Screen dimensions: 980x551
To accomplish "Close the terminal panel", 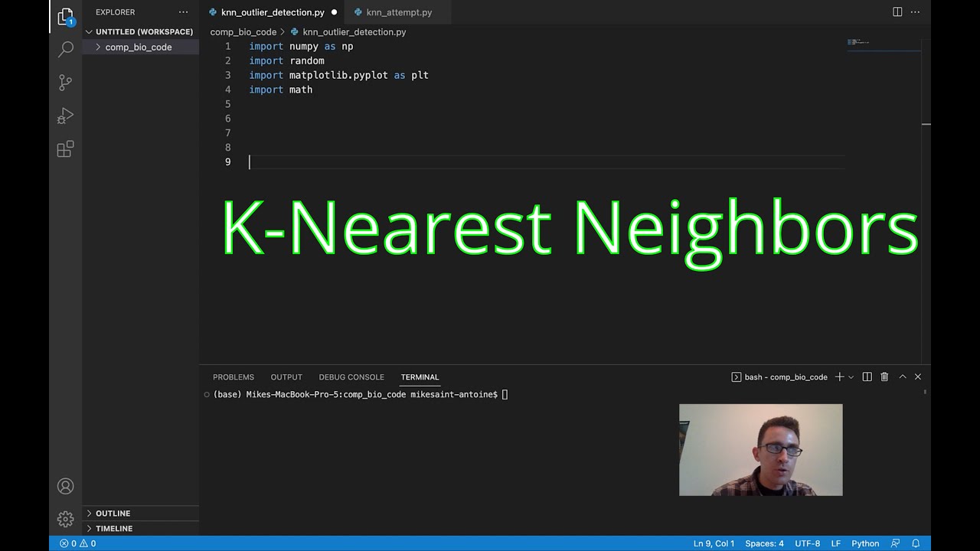I will pos(918,377).
